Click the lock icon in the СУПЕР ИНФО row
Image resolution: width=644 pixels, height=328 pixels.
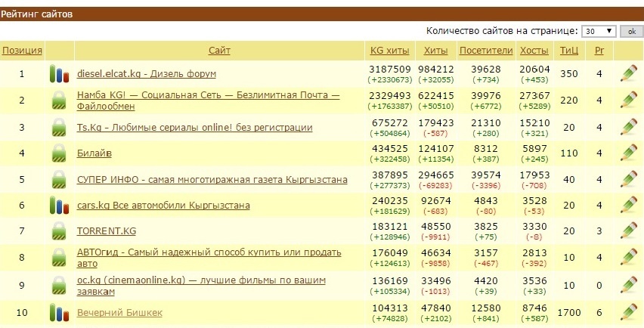click(x=59, y=180)
